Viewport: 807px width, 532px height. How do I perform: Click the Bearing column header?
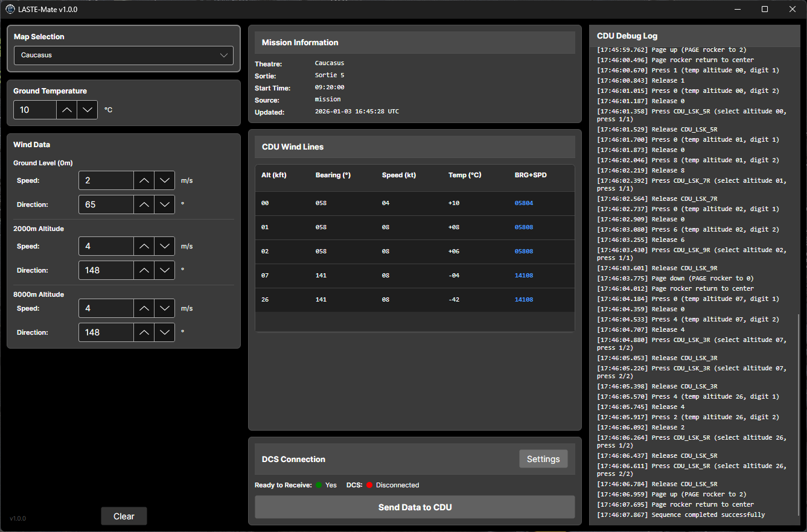[333, 175]
